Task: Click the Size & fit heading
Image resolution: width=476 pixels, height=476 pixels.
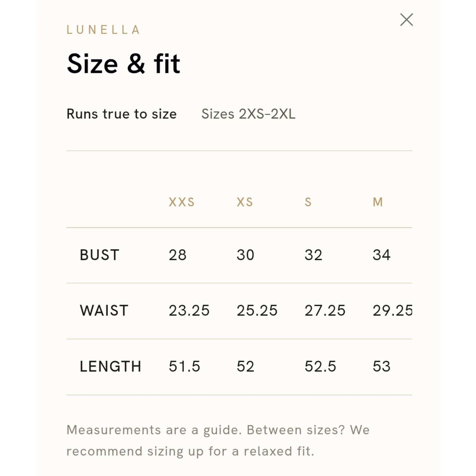Action: [124, 64]
